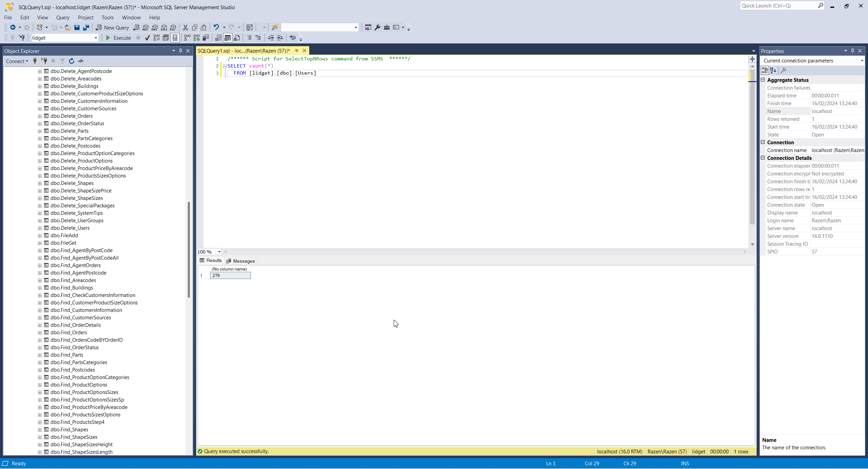This screenshot has height=469, width=868.
Task: Click the XMLA query icon
Action: (x=164, y=27)
